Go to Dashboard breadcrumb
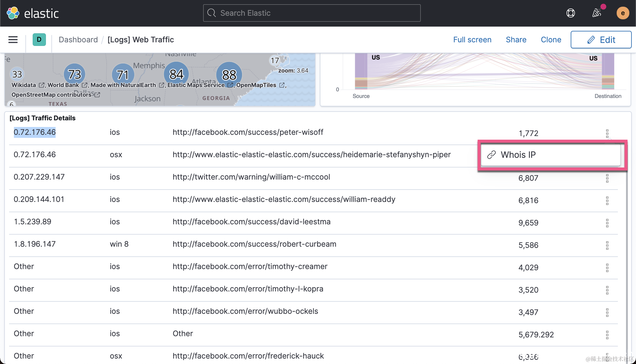Image resolution: width=636 pixels, height=364 pixels. [78, 40]
